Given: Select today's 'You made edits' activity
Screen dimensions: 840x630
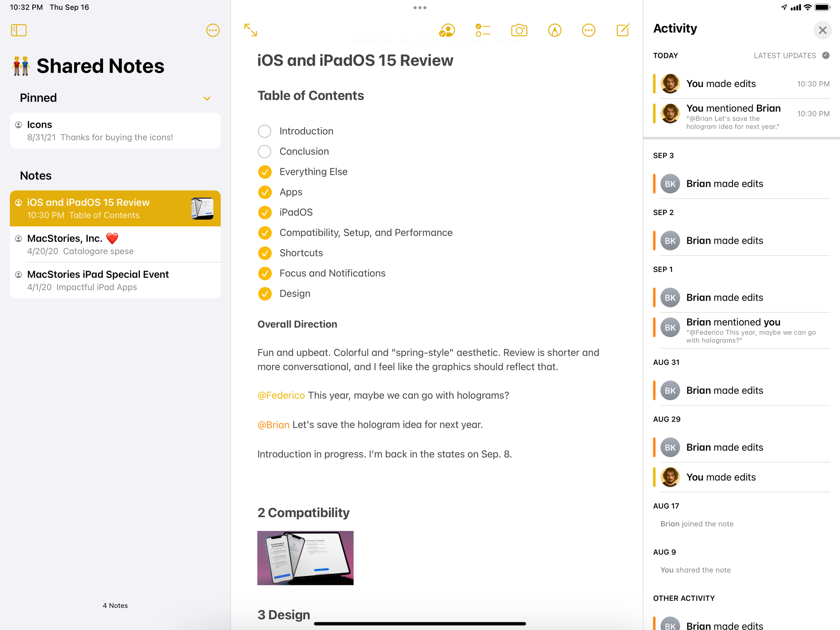Looking at the screenshot, I should pyautogui.click(x=742, y=83).
